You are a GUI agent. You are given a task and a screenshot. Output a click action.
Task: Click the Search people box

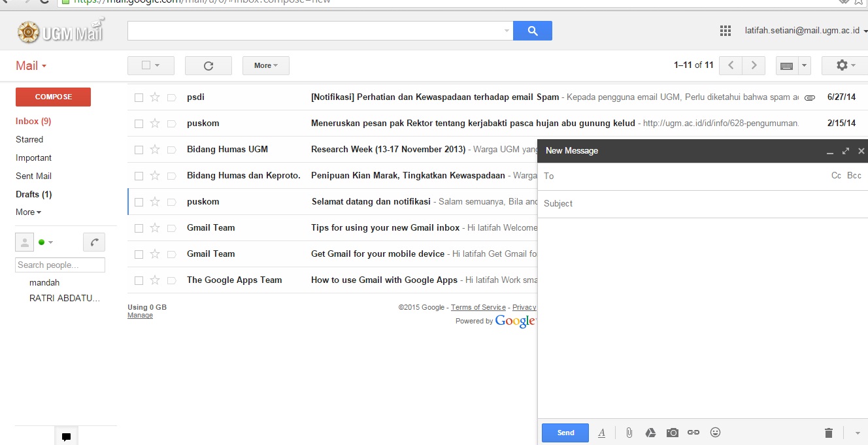[x=60, y=265]
